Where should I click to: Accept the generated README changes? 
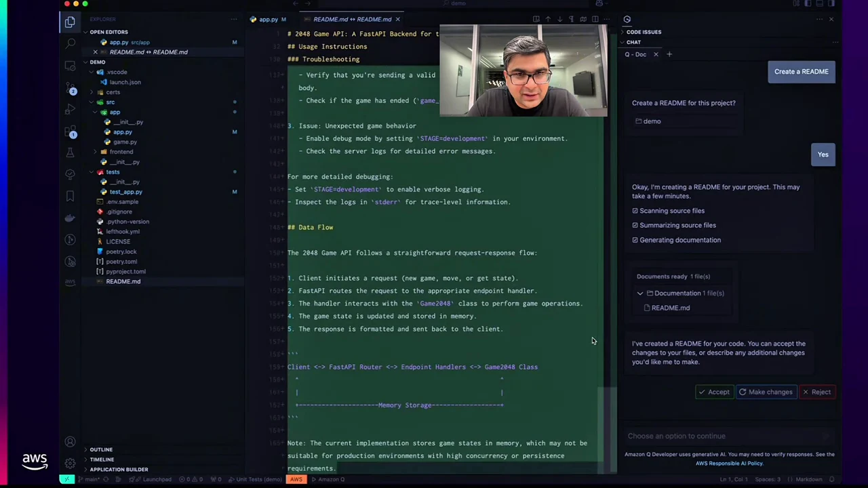(x=713, y=392)
